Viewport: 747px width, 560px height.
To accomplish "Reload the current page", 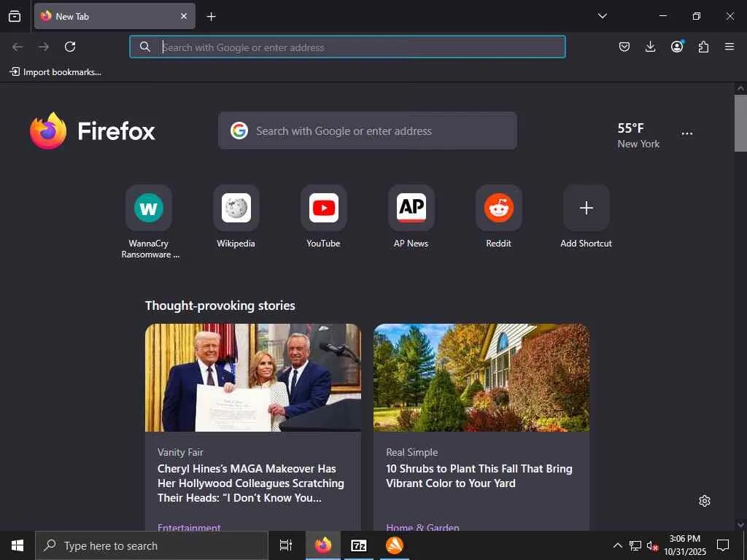I will coord(70,47).
